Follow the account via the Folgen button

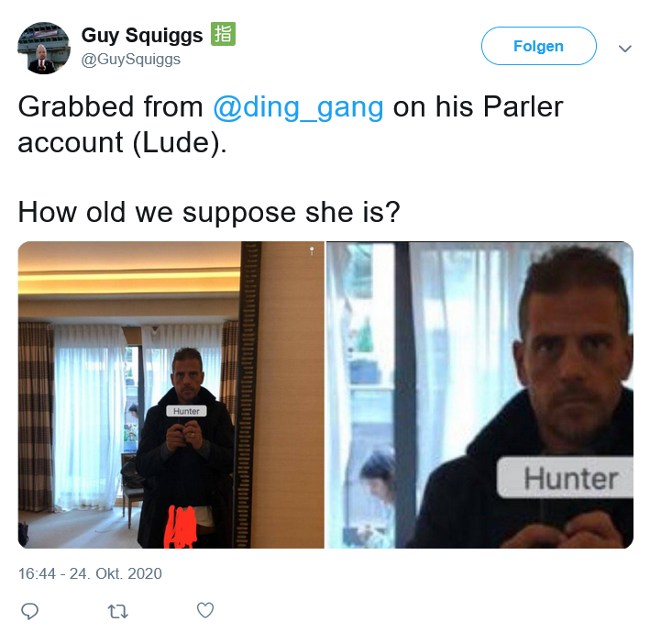(x=539, y=46)
